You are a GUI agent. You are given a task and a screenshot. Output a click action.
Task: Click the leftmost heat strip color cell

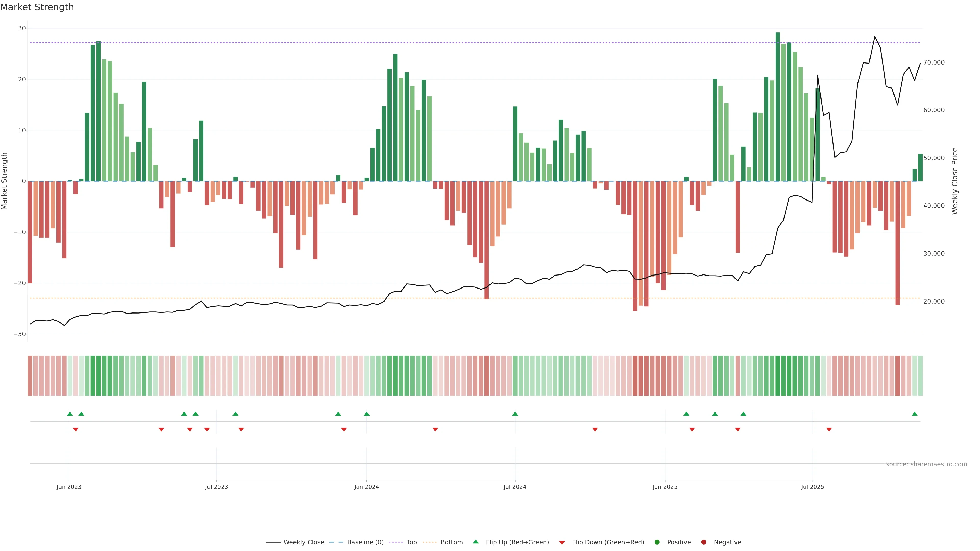coord(30,376)
